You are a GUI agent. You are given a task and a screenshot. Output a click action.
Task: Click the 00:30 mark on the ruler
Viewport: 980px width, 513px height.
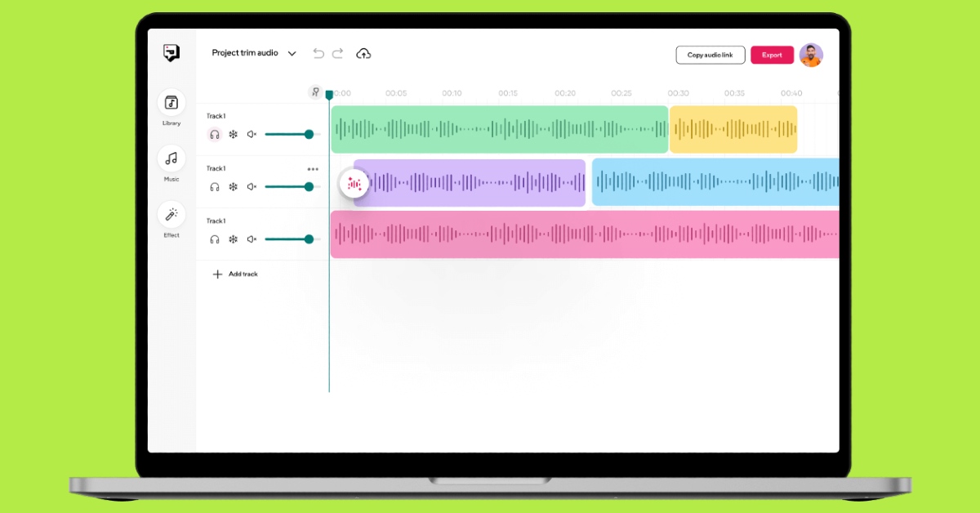(x=678, y=93)
